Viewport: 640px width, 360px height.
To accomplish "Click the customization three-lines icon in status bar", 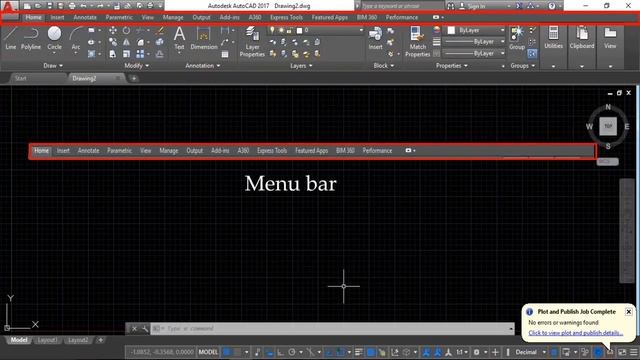I will click(x=633, y=352).
